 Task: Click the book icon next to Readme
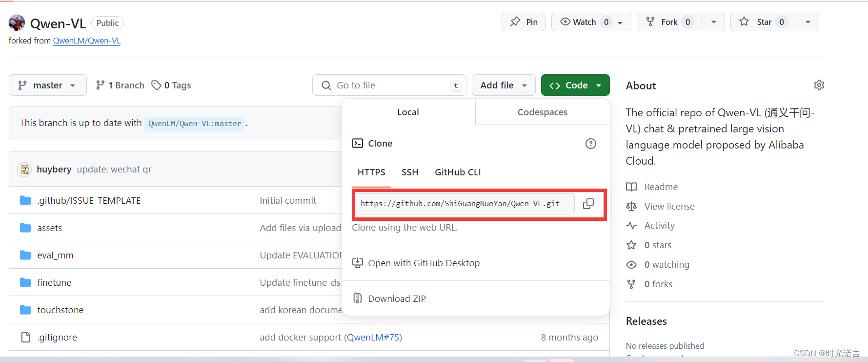[631, 187]
